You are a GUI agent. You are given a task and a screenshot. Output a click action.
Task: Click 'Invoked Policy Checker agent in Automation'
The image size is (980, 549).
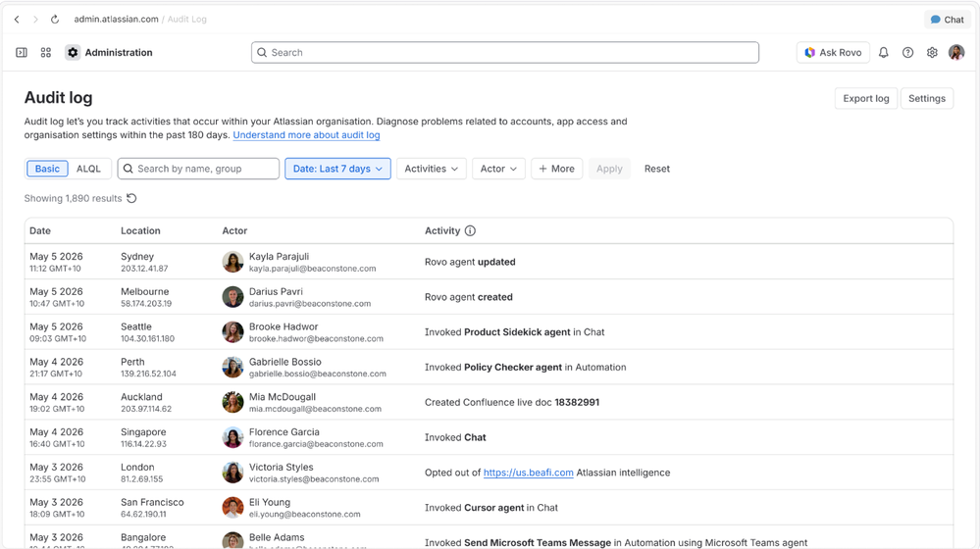[526, 368]
